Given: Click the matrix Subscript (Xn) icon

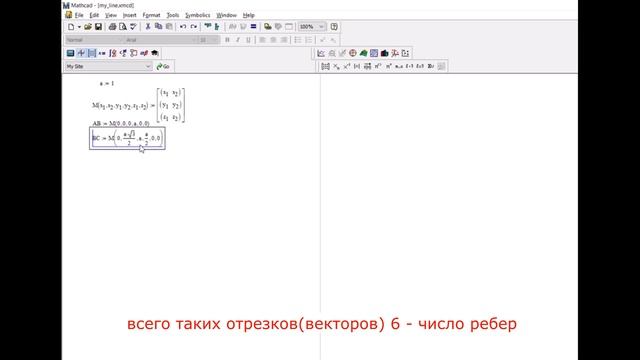Looking at the screenshot, I should (336, 66).
